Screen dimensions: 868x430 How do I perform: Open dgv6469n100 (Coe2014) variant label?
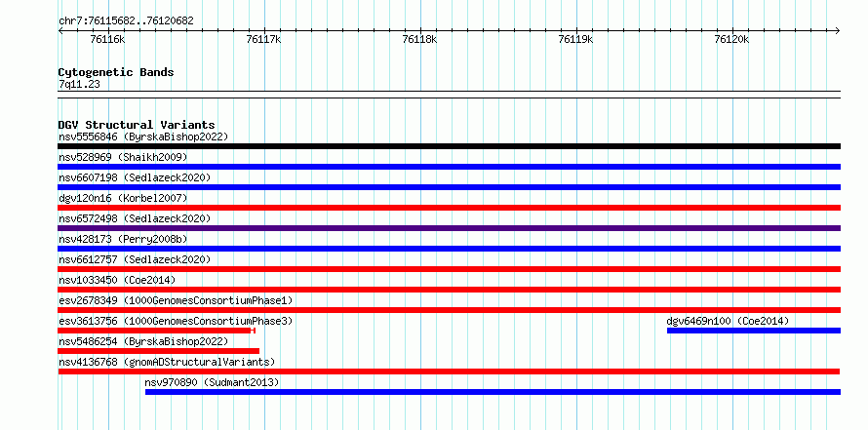point(728,321)
